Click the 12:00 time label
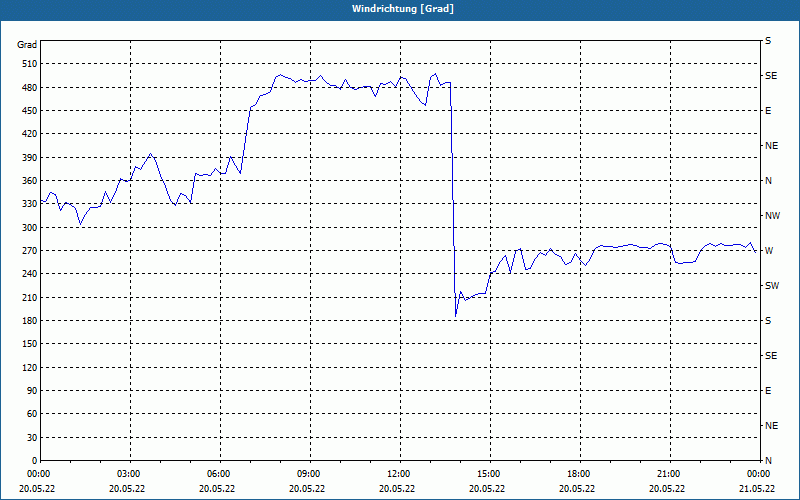Viewport: 800px width, 500px height. click(397, 473)
